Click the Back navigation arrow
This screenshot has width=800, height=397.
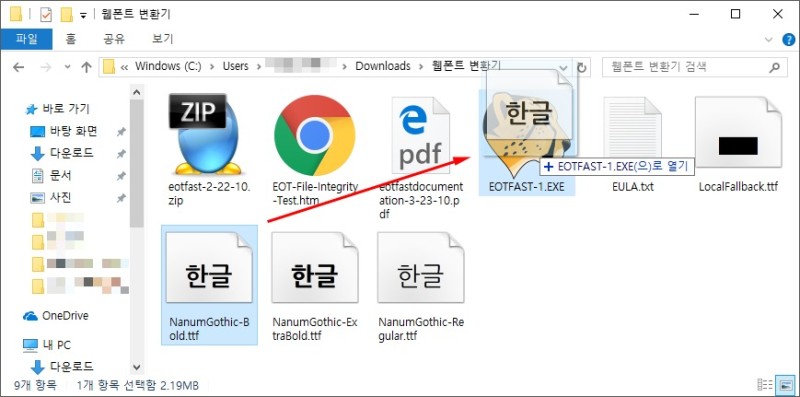18,67
